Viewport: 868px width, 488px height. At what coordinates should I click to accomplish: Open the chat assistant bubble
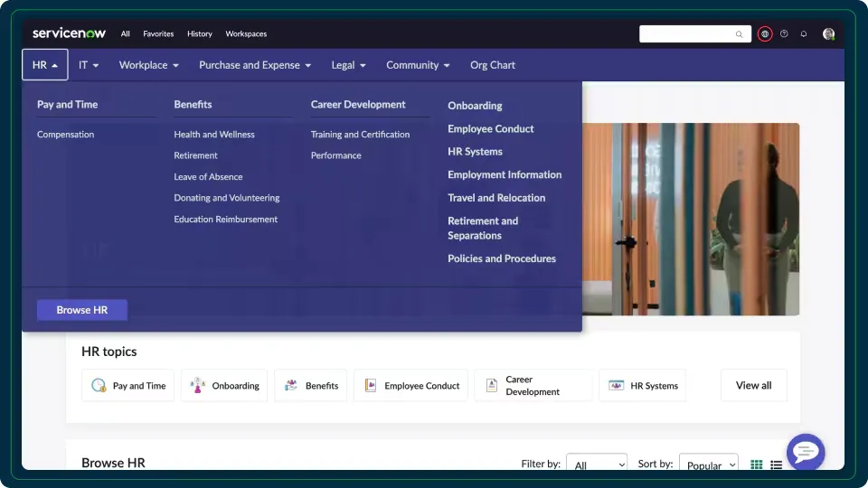(805, 452)
